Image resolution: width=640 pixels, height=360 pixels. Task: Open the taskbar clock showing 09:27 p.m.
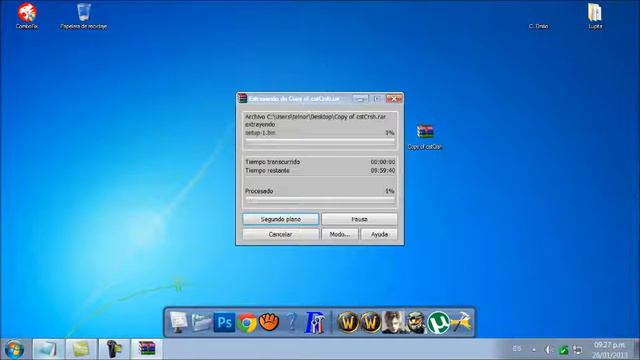(x=610, y=349)
